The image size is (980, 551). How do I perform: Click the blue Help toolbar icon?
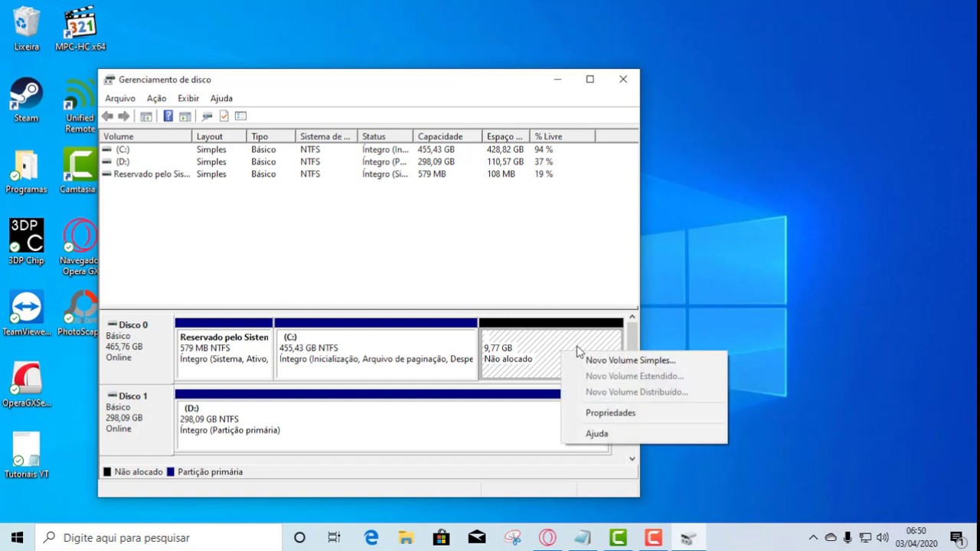click(168, 116)
